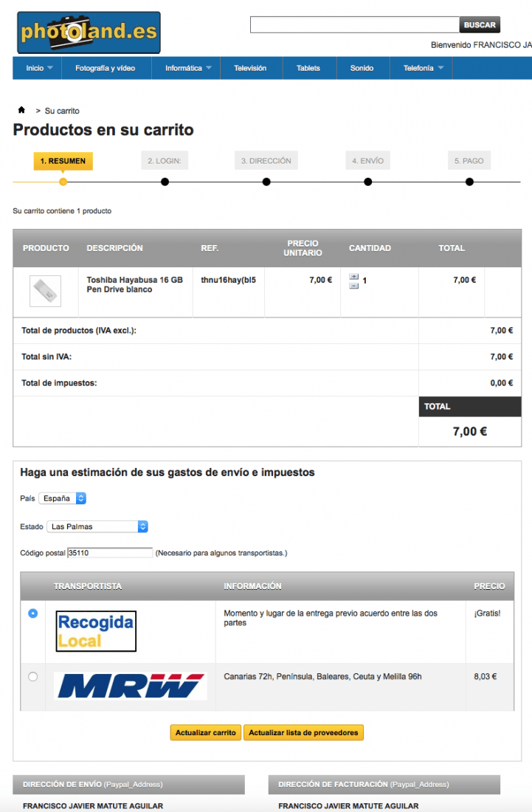Click the home icon in breadcrumb

tap(21, 110)
